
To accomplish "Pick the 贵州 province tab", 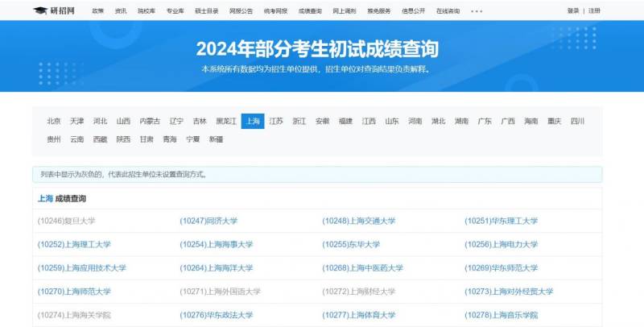I will [x=54, y=139].
